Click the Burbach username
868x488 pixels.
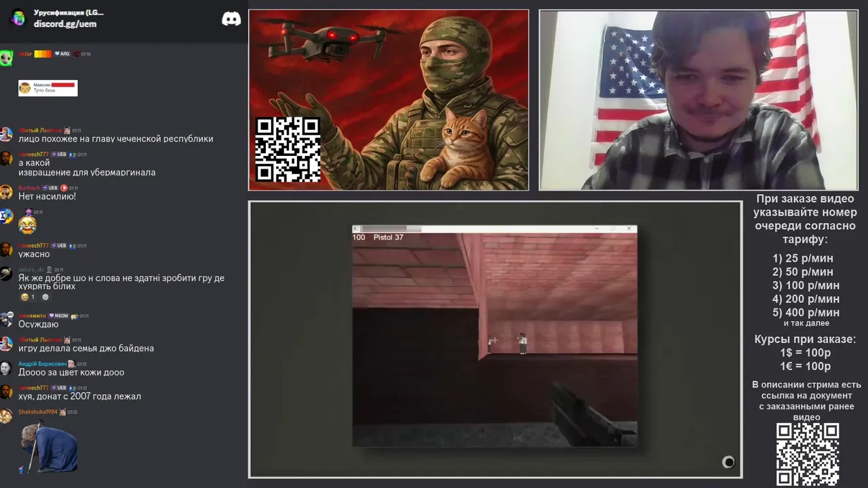[x=29, y=188]
